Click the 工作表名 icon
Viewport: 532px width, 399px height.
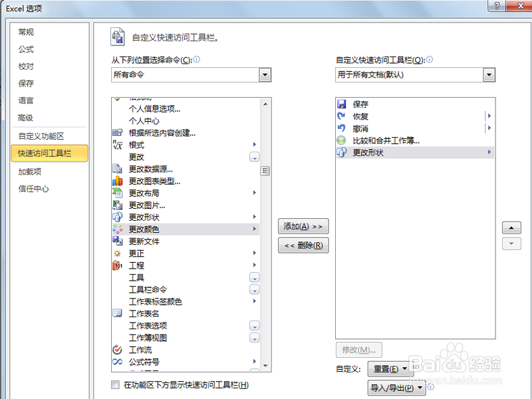118,313
